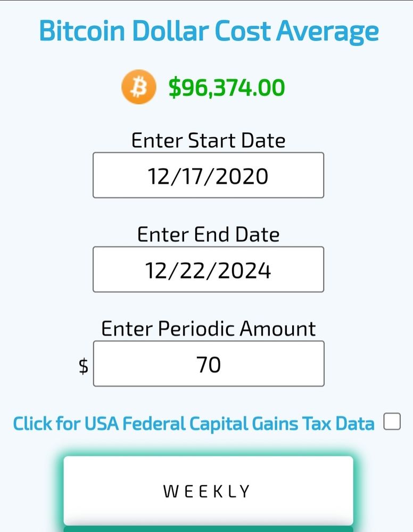Click the 'Enter End Date' label
Viewport: 413px width, 532px height.
(209, 235)
